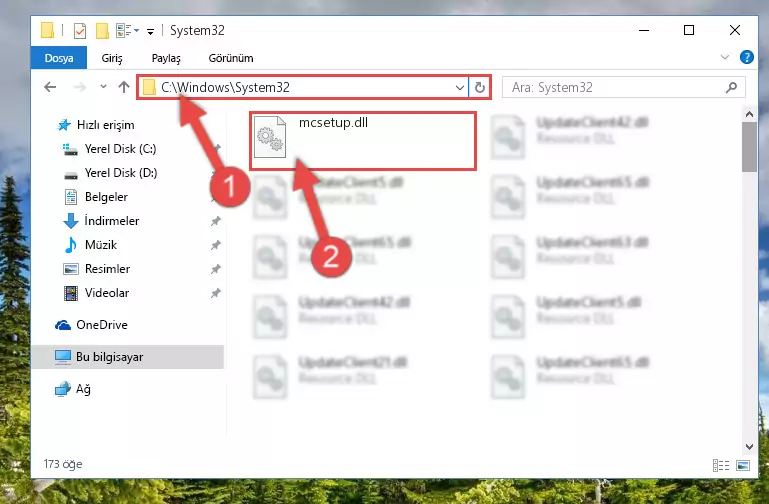Maximize the System32 window
This screenshot has width=769, height=504.
(689, 30)
